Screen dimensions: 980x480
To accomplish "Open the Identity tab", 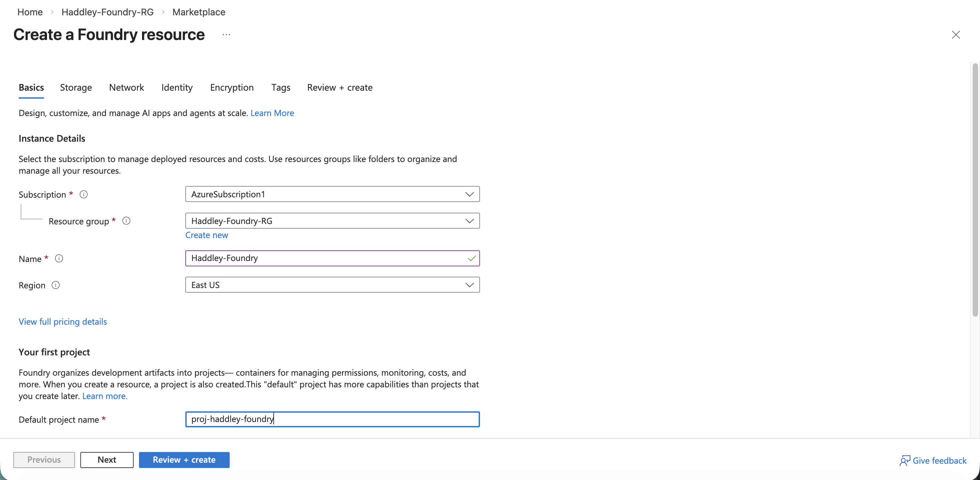I will click(x=177, y=87).
